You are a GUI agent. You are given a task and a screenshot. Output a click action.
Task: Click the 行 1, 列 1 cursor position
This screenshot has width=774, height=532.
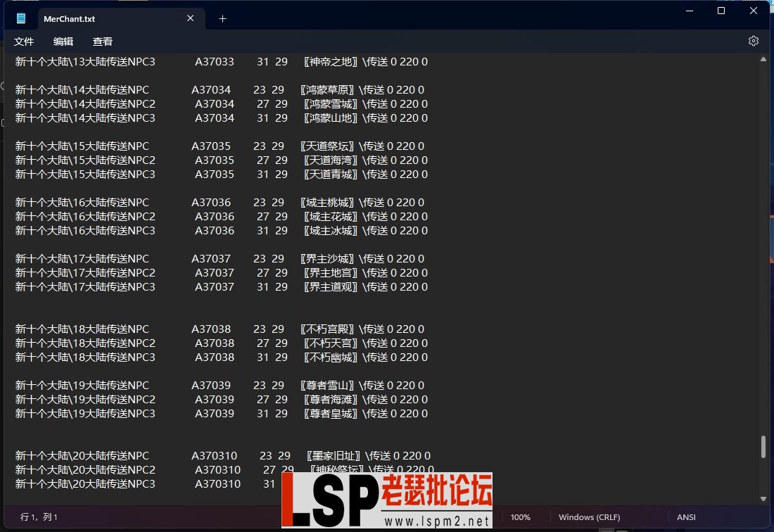[39, 517]
